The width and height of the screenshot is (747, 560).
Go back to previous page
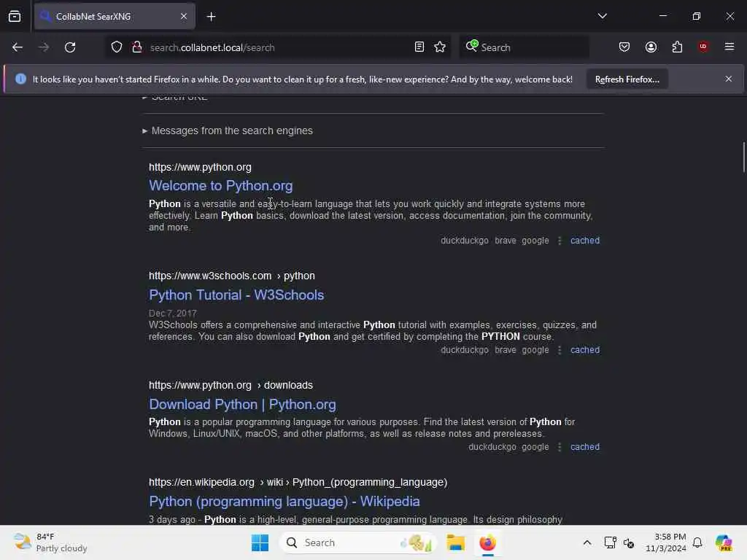(18, 47)
